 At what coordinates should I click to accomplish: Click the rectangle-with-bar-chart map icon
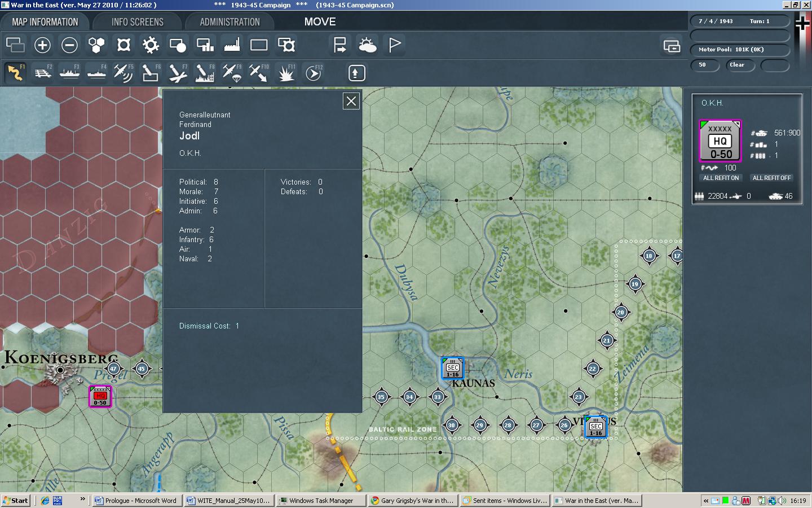click(x=205, y=45)
